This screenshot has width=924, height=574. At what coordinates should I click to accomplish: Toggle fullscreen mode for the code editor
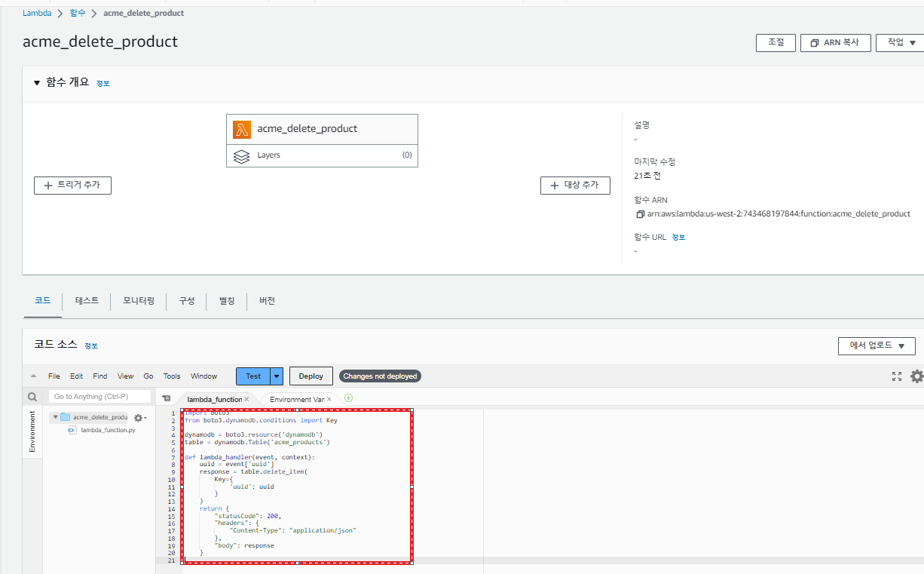click(896, 376)
